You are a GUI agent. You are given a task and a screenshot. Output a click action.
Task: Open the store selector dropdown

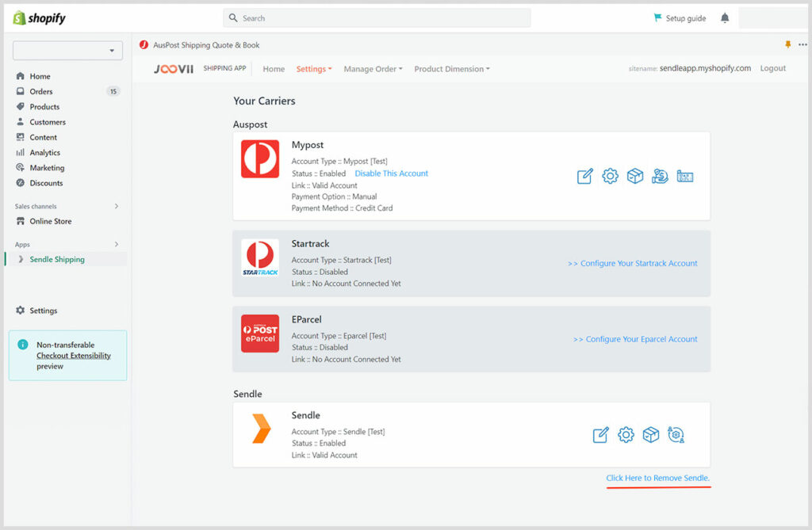[x=68, y=51]
